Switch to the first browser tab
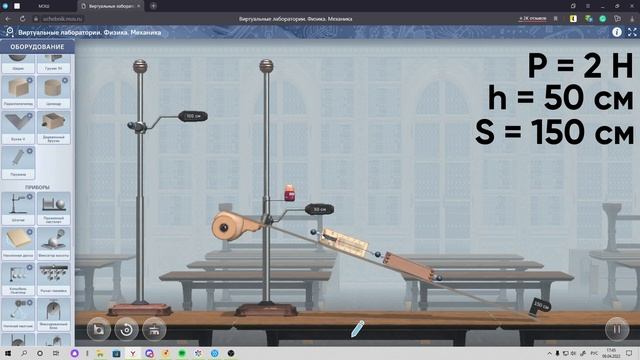 click(x=44, y=6)
